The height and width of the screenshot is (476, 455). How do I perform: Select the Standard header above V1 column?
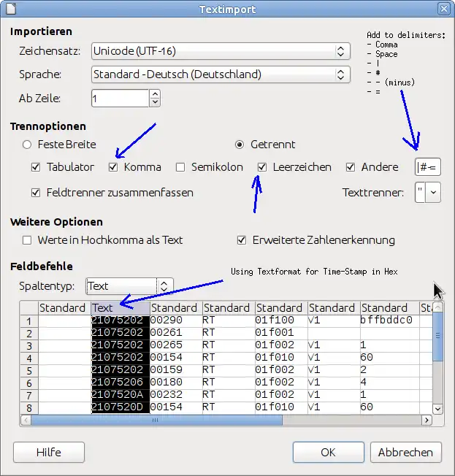point(334,308)
